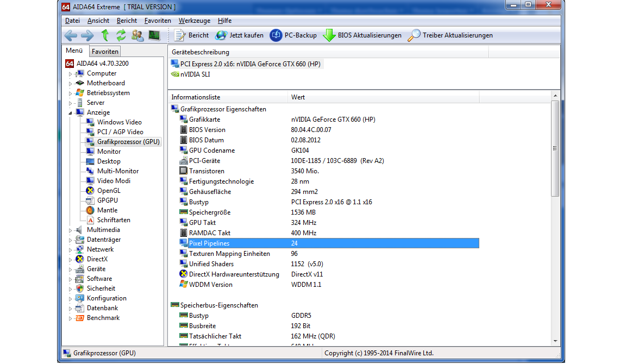Expand the DirectX tree node
Viewport: 626px width, 364px height.
tap(70, 260)
